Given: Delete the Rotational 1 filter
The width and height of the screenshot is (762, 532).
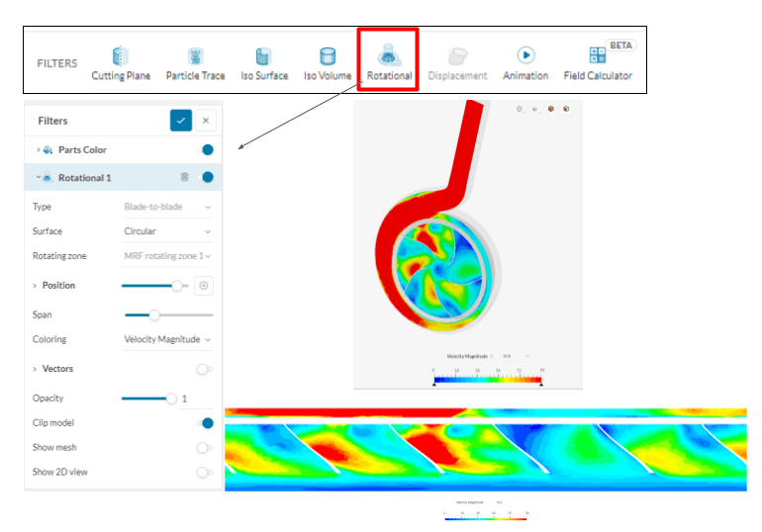Looking at the screenshot, I should pos(184,177).
